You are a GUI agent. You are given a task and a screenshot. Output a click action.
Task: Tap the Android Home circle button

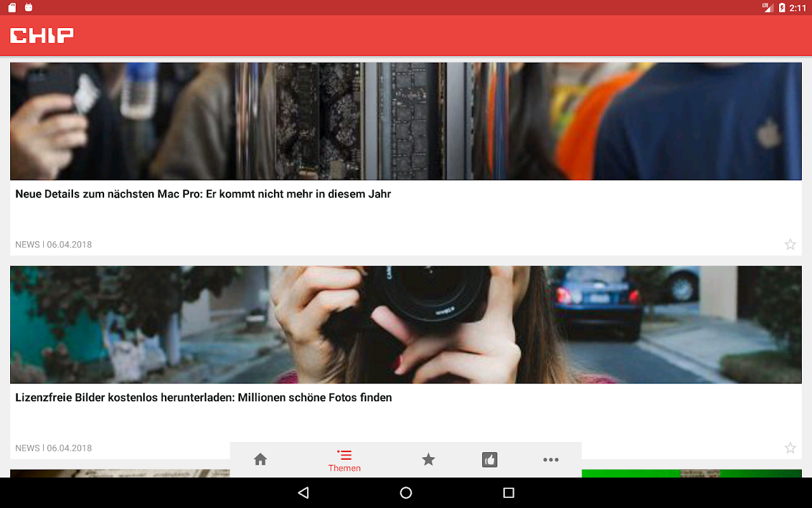coord(406,493)
